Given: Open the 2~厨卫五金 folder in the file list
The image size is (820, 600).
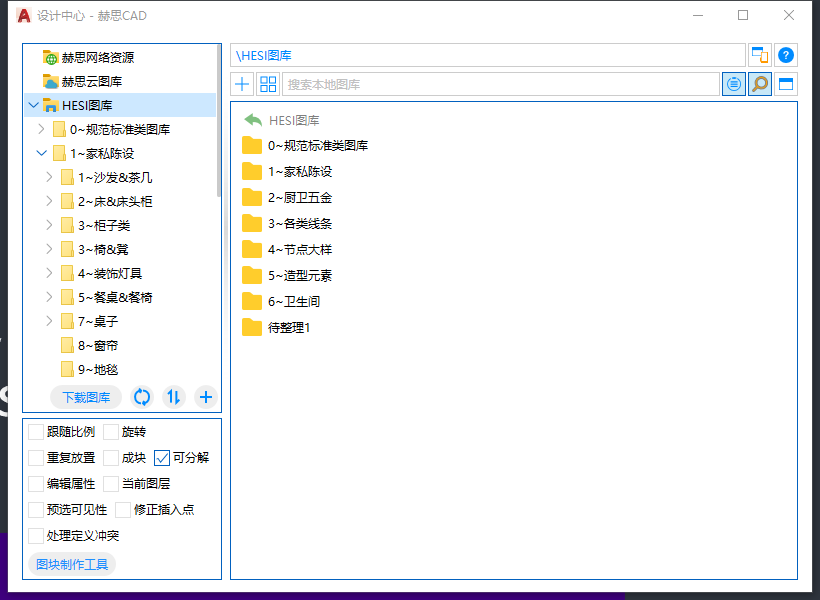Looking at the screenshot, I should point(287,198).
